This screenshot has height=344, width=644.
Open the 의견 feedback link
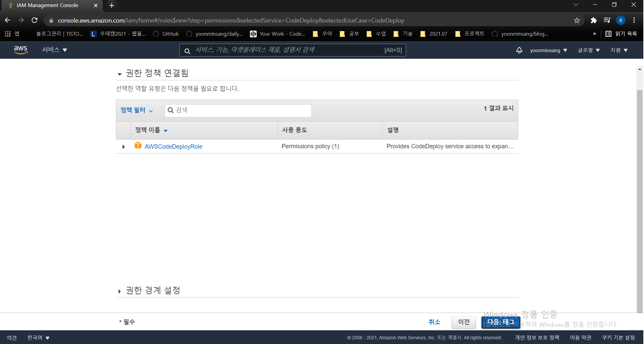tap(12, 338)
